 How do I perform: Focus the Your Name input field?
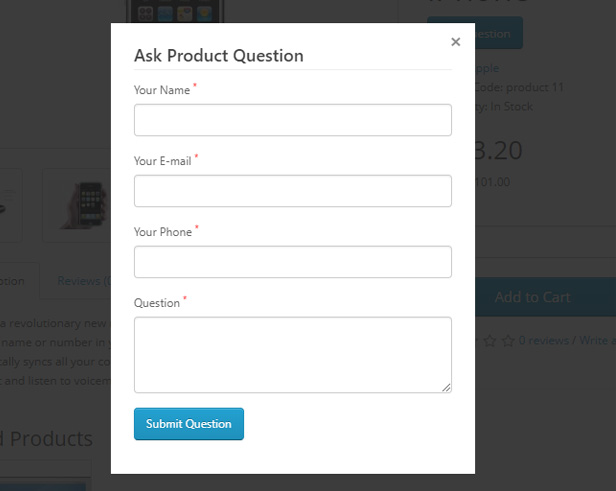click(293, 120)
